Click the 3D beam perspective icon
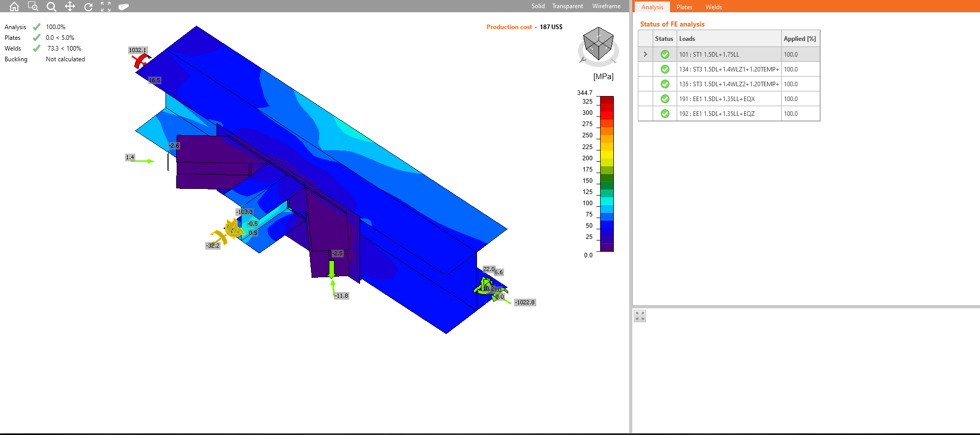The width and height of the screenshot is (980, 435). click(x=124, y=7)
